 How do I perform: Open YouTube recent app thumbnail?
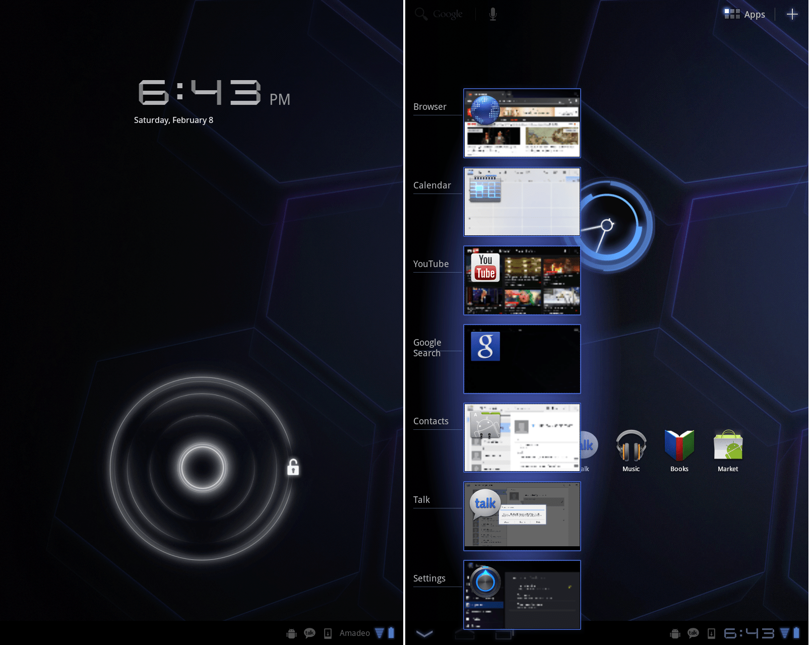tap(522, 280)
